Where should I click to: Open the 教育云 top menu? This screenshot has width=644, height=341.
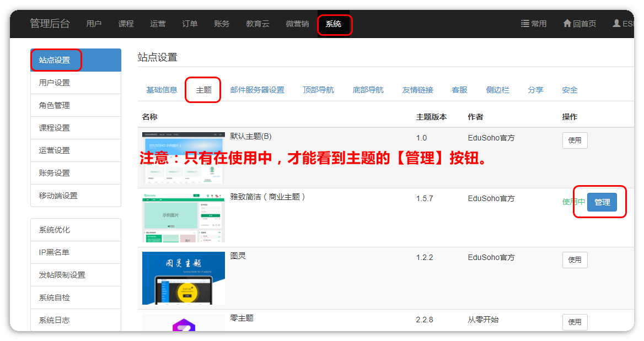(257, 24)
